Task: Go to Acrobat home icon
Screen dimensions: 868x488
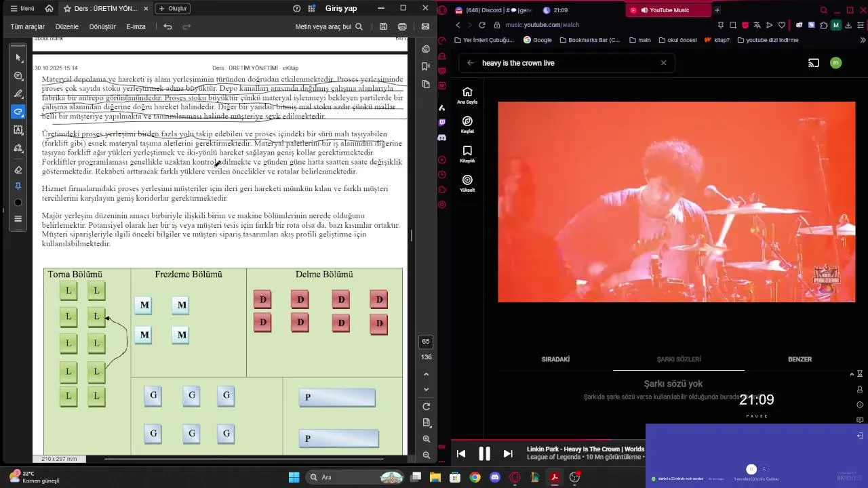Action: [49, 8]
